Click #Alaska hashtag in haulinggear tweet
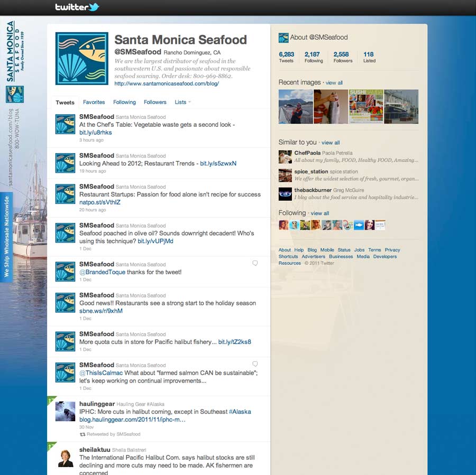The height and width of the screenshot is (475, 476). coord(240,412)
